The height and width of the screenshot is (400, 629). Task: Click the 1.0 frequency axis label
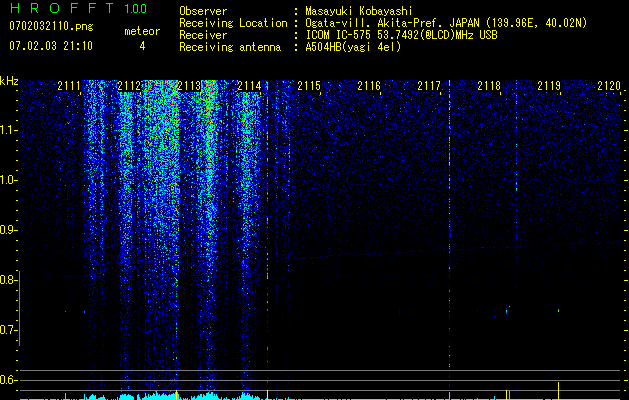(x=8, y=180)
